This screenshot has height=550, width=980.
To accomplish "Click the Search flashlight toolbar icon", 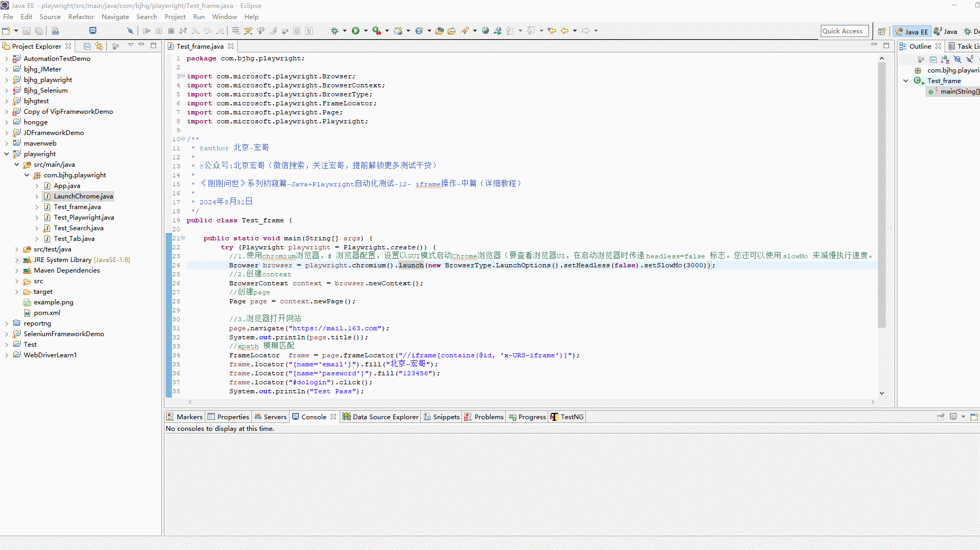I will (465, 31).
